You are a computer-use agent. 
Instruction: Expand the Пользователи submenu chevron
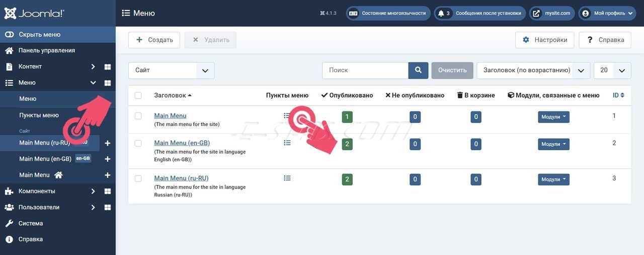(93, 208)
